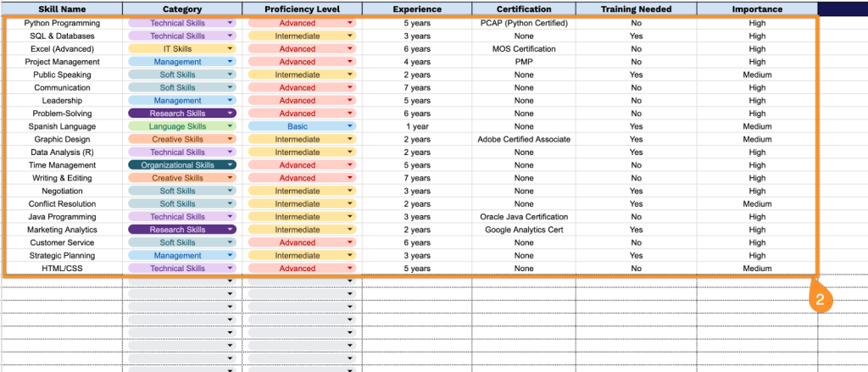Screen dimensions: 868x372
Task: Select the Spanish Language skill cell
Action: pyautogui.click(x=62, y=126)
